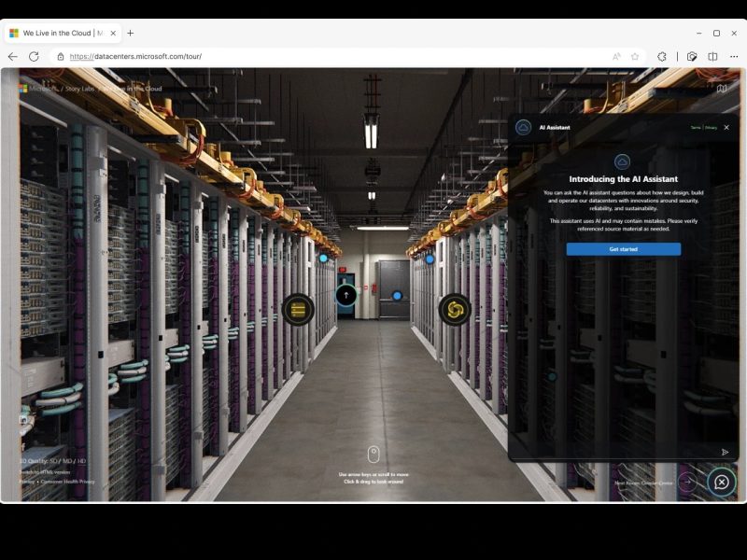747x560 pixels.
Task: Click the spinning fan hotspot on the right
Action: [455, 309]
